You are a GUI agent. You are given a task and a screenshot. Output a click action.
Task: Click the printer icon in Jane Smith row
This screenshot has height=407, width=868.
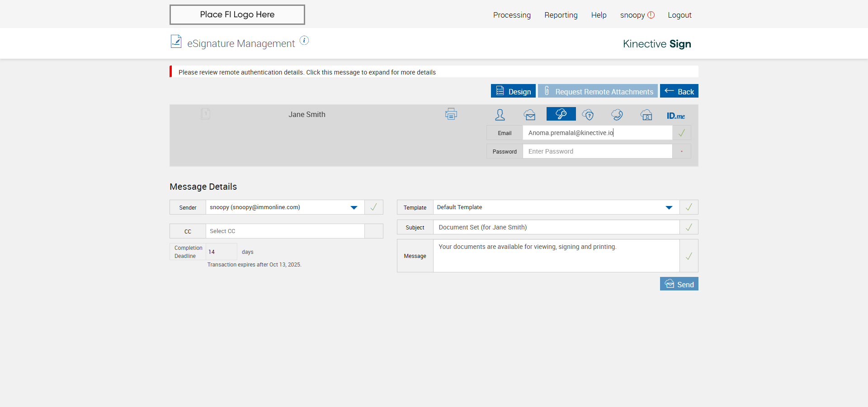[451, 114]
